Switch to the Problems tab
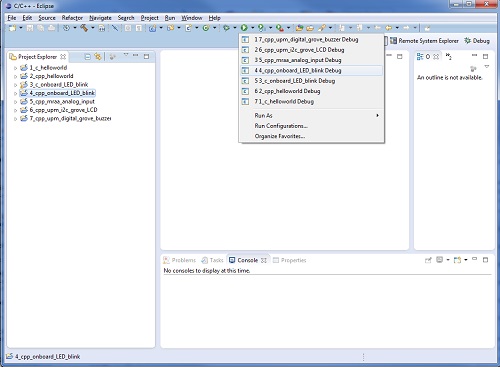 [180, 260]
